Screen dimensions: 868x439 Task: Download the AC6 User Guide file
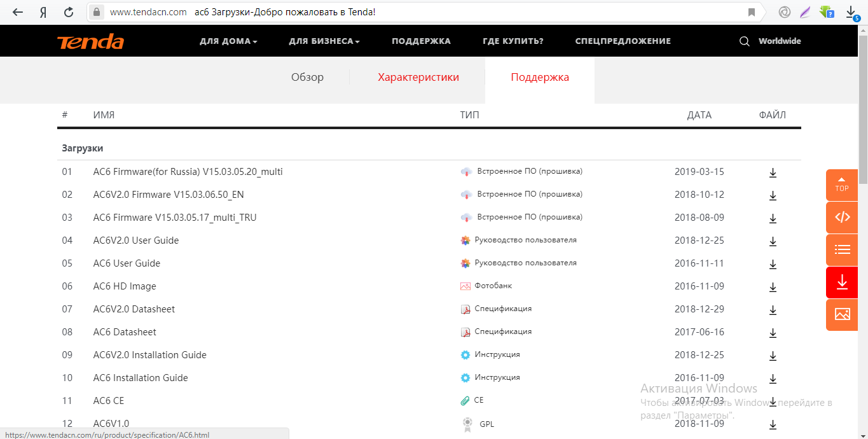[773, 265]
